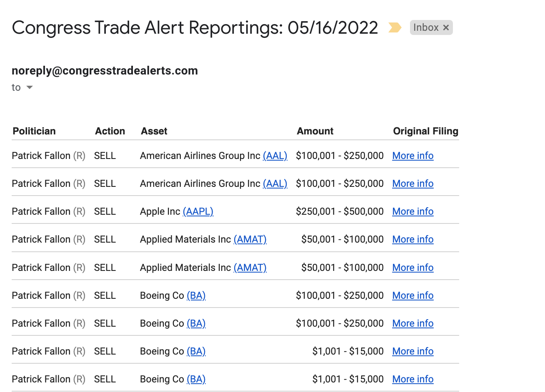Click Boeing Co in last row
The width and height of the screenshot is (545, 392).
[162, 379]
